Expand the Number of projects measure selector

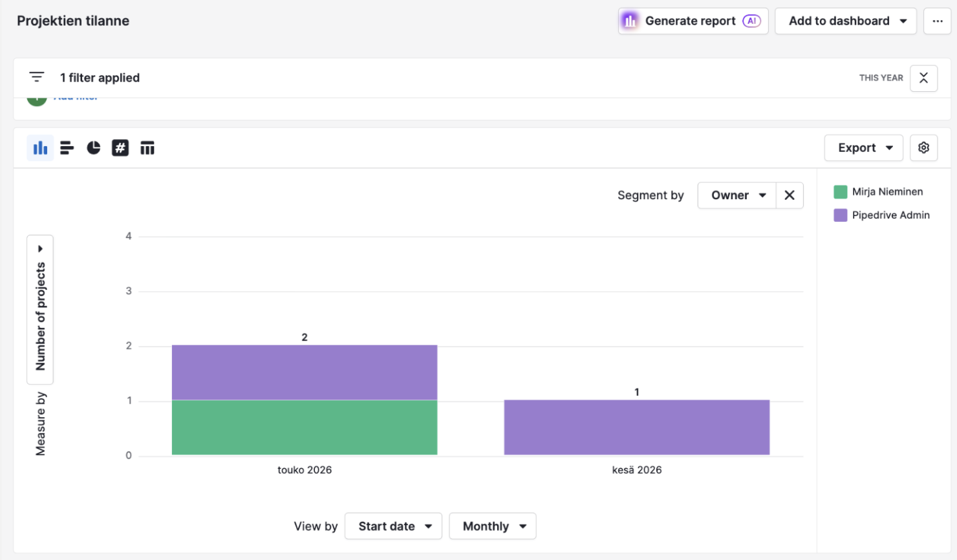point(40,310)
